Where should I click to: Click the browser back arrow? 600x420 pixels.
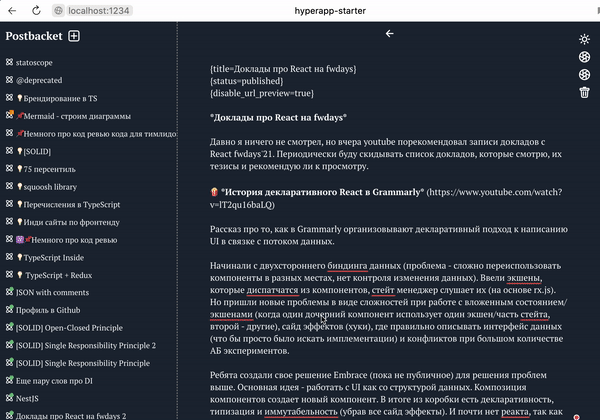[x=12, y=10]
